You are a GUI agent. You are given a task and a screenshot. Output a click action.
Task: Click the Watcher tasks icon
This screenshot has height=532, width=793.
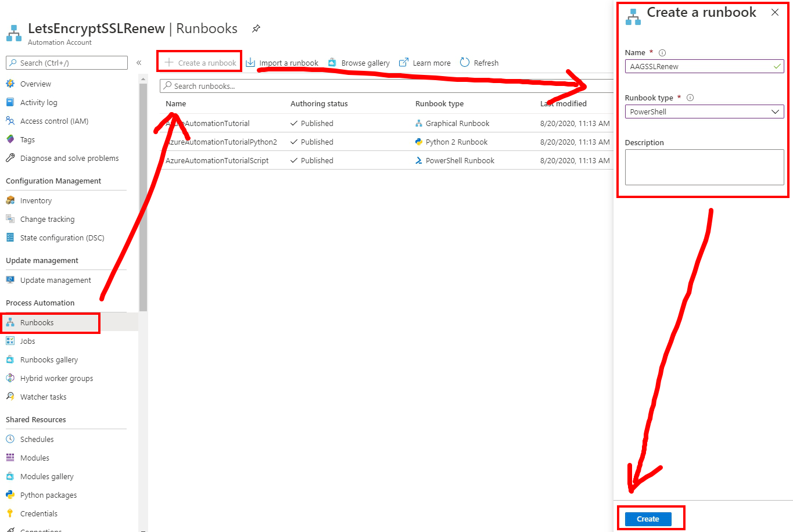click(x=10, y=397)
